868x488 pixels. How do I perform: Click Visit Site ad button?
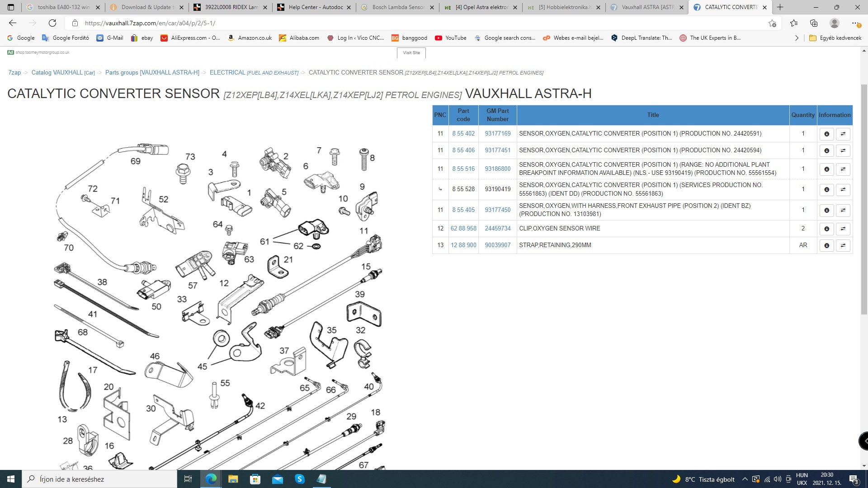(x=411, y=53)
